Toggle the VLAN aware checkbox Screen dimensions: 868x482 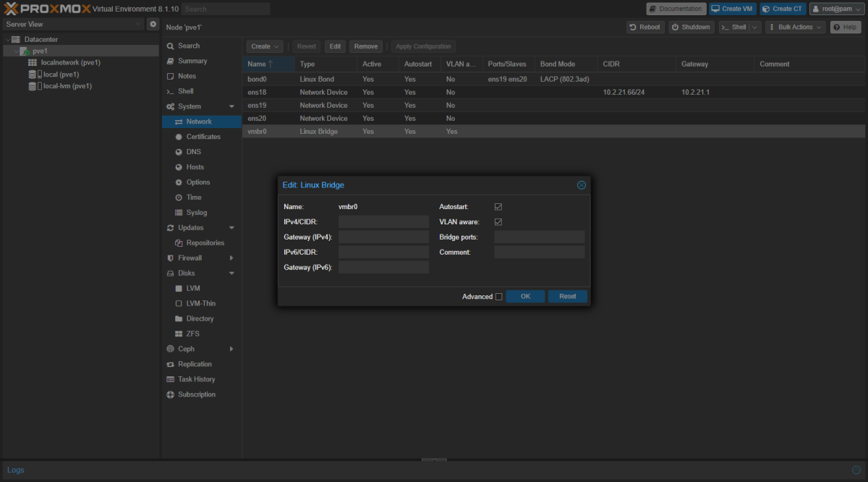498,222
